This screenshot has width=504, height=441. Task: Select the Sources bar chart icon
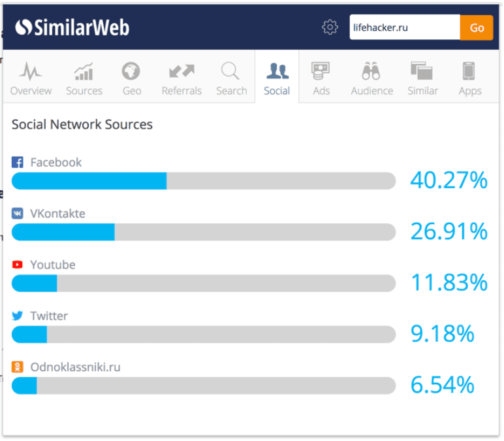[84, 71]
